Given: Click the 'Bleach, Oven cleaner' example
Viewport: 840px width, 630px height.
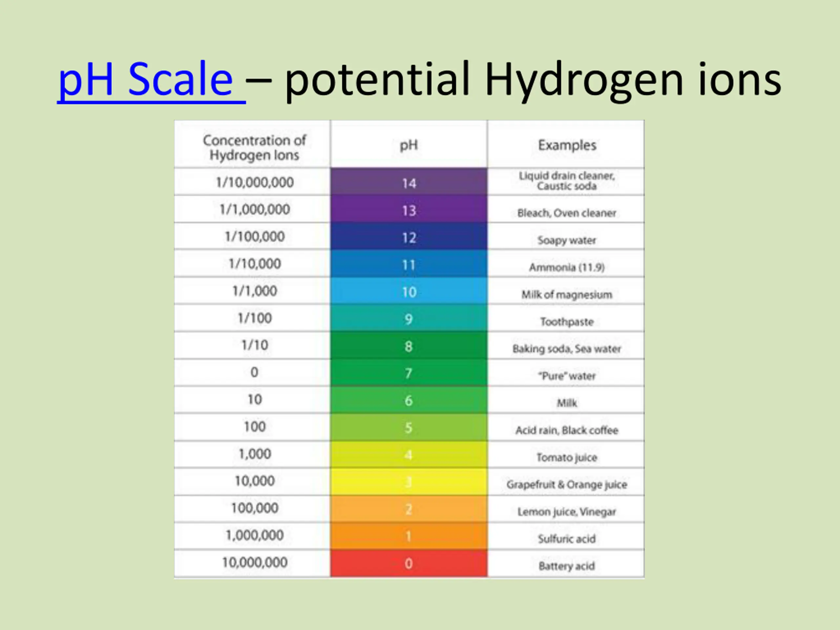Looking at the screenshot, I should (567, 213).
